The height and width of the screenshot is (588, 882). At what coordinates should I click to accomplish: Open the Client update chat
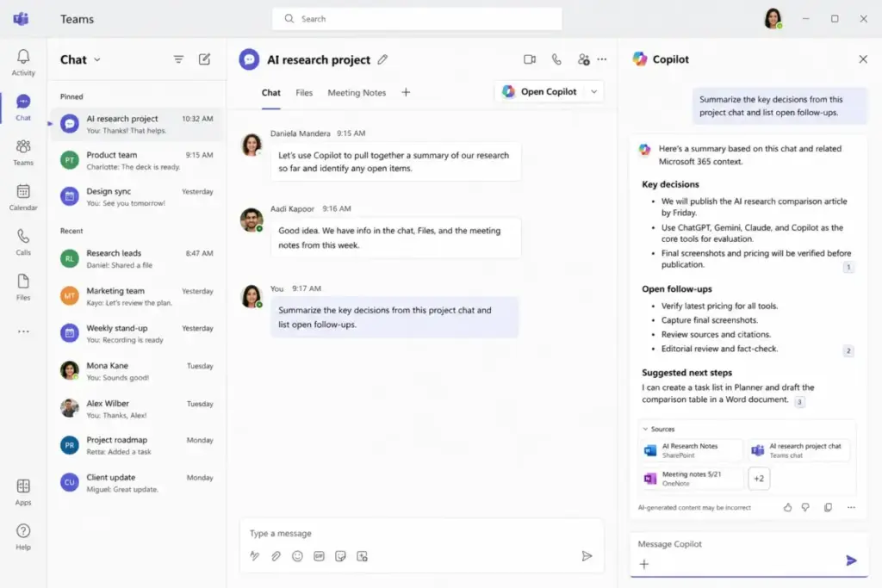pos(137,483)
